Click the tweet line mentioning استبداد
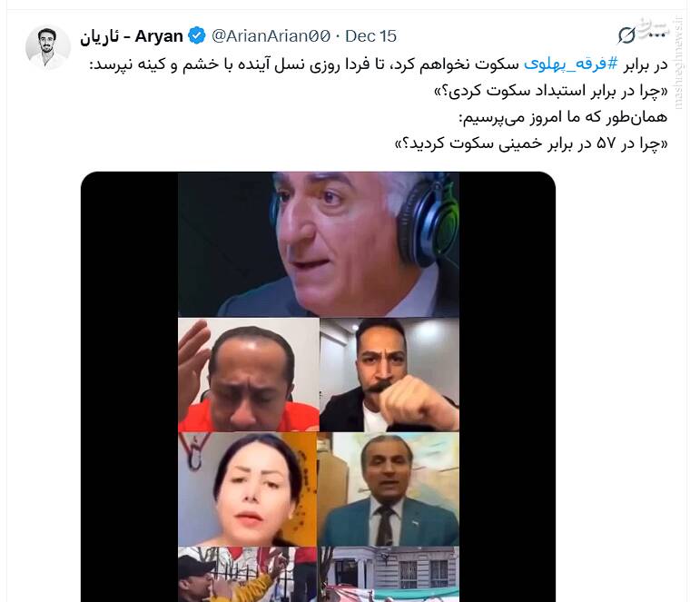 pyautogui.click(x=551, y=91)
